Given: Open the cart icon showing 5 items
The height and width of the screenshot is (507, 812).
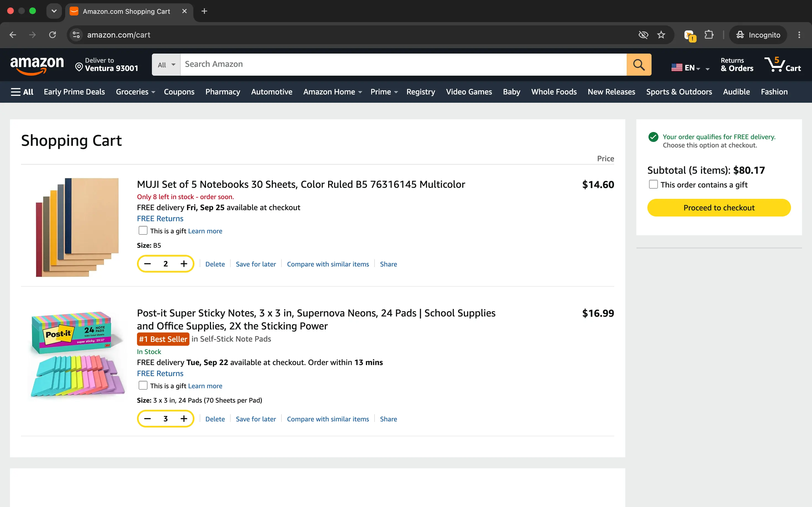Looking at the screenshot, I should (782, 64).
